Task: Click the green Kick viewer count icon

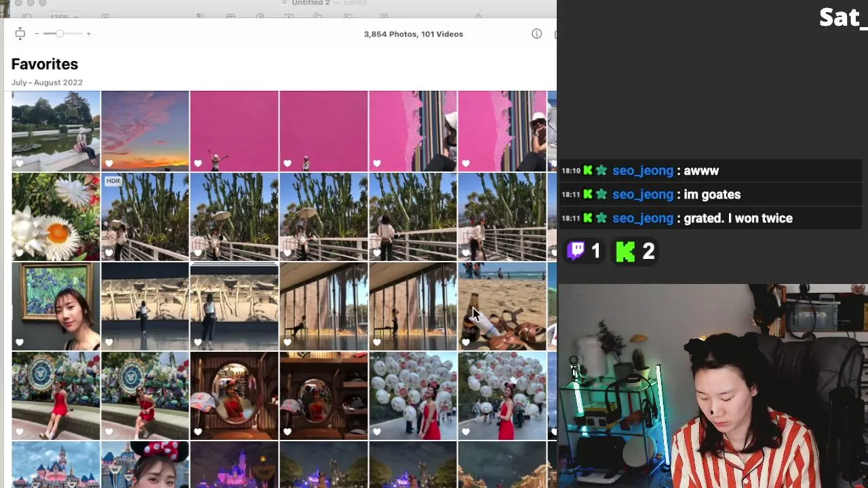Action: pos(625,251)
